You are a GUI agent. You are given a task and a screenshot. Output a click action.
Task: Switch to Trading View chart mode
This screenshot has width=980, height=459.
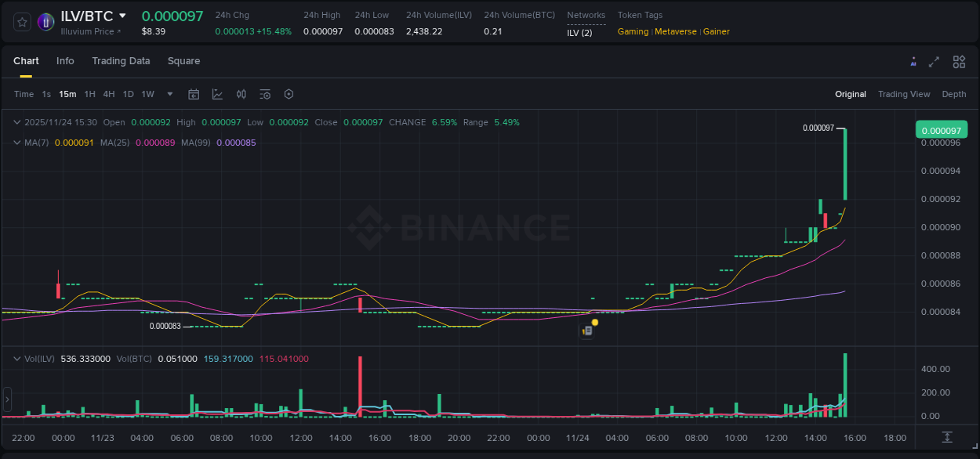[904, 94]
